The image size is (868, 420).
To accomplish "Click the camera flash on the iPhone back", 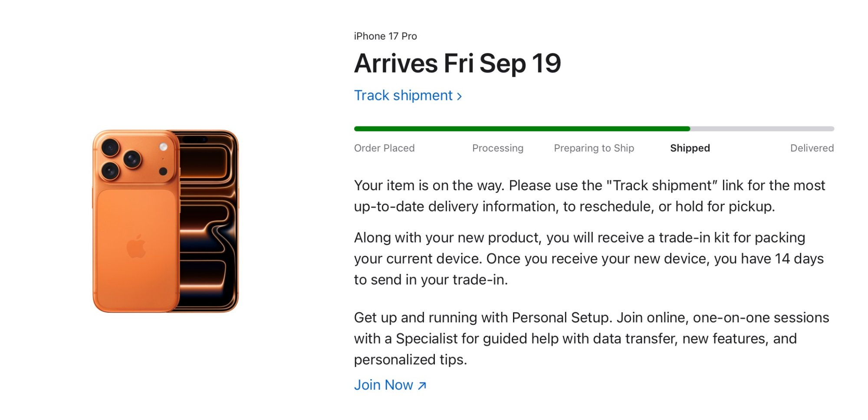I will click(164, 147).
